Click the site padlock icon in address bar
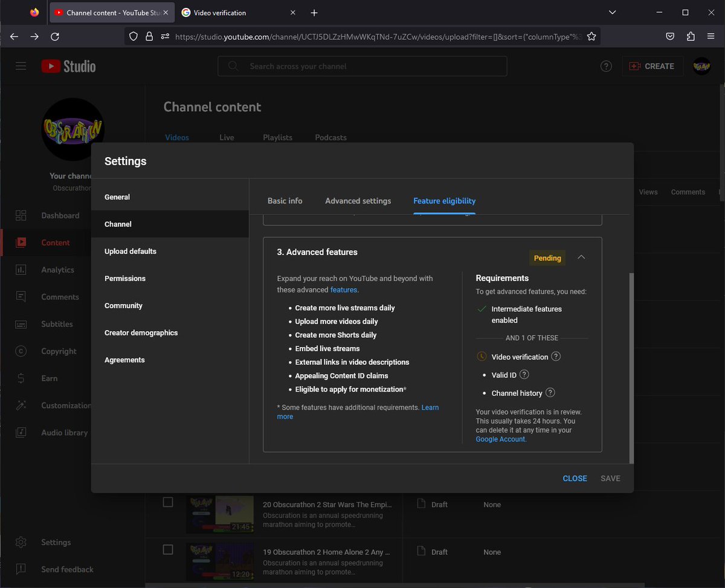Screen dimensions: 725x588 coord(149,36)
